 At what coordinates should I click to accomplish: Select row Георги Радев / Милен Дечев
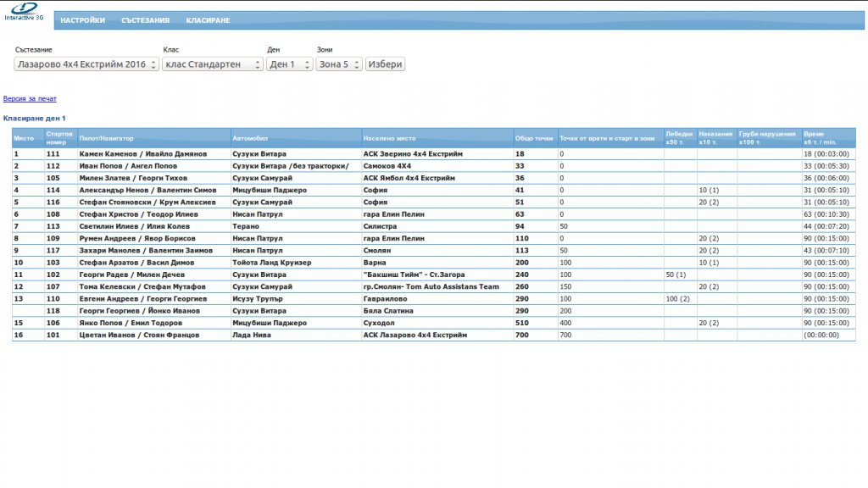pyautogui.click(x=433, y=275)
